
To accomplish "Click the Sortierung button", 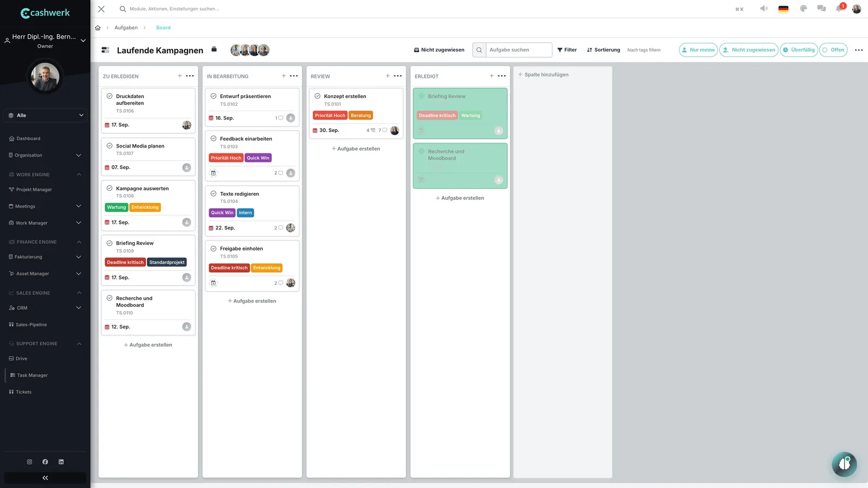I will (603, 50).
